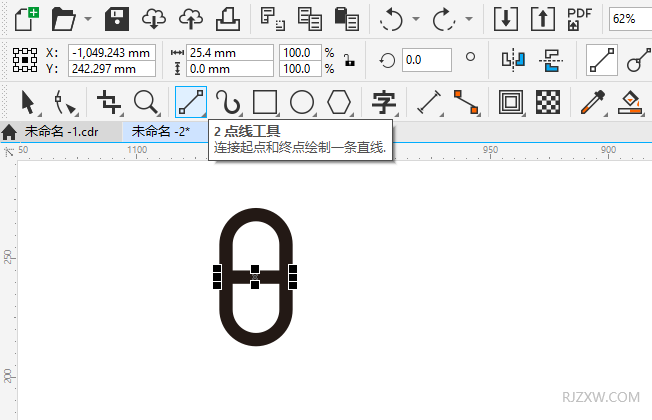
Task: Select the Pick tool
Action: tap(29, 102)
